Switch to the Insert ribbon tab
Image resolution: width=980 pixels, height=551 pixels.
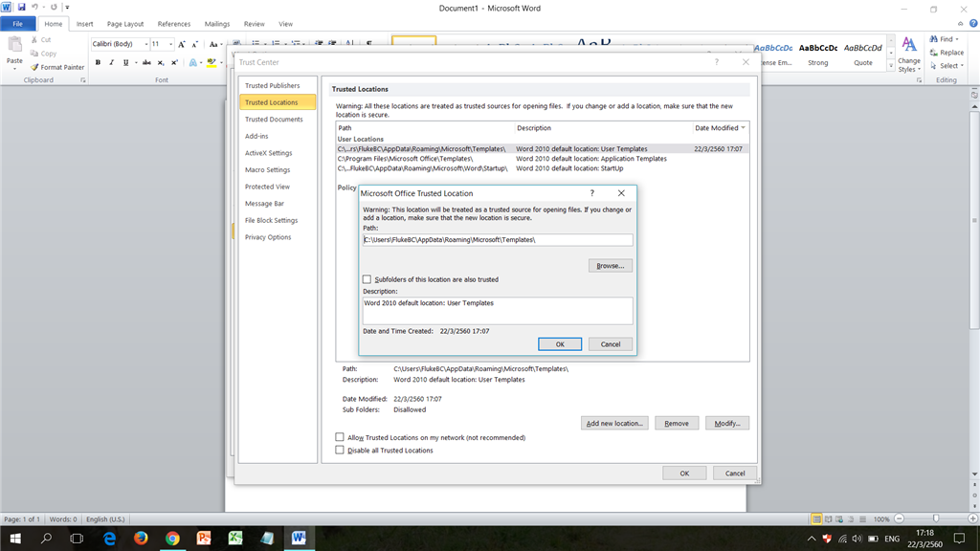click(x=84, y=24)
